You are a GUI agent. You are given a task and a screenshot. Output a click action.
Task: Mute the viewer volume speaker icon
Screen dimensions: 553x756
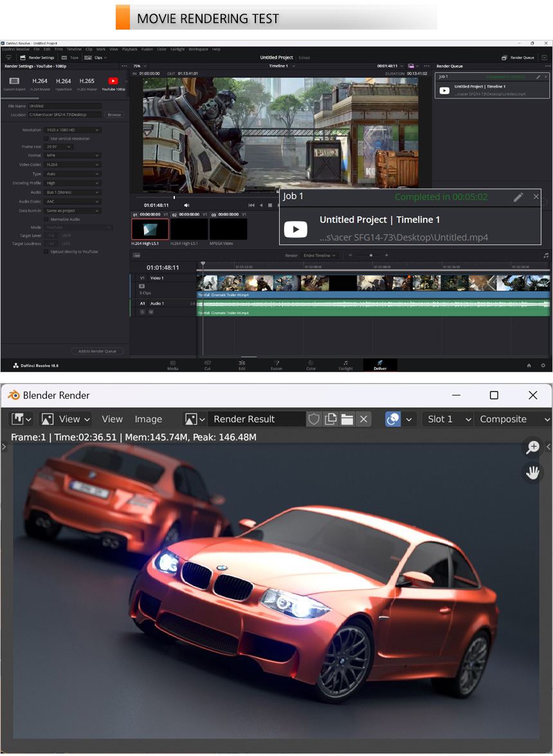(x=186, y=205)
